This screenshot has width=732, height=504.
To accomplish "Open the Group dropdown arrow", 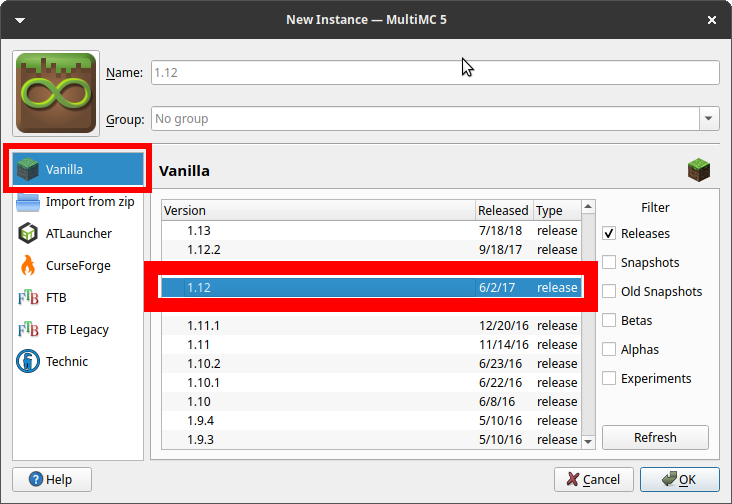I will click(709, 119).
